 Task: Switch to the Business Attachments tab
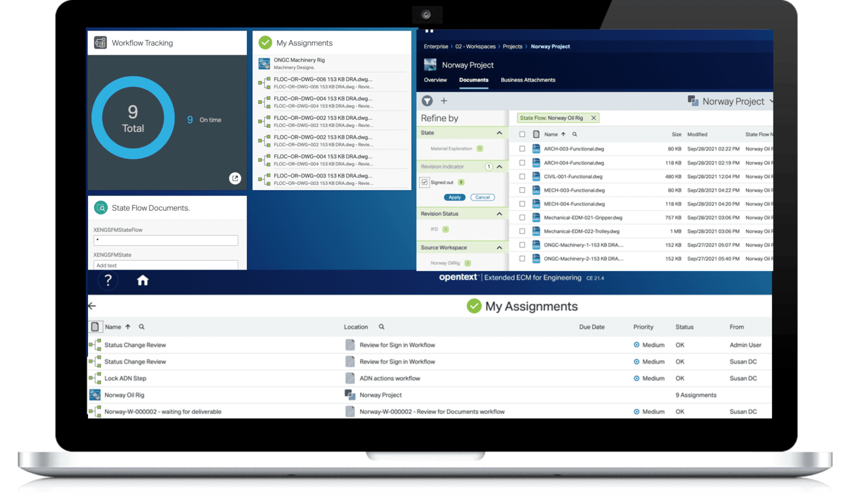click(528, 80)
